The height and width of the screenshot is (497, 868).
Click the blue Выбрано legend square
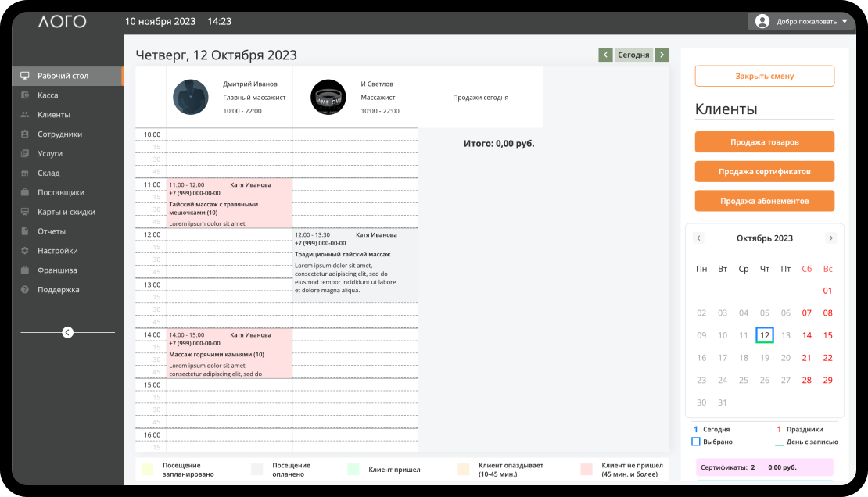pos(696,442)
